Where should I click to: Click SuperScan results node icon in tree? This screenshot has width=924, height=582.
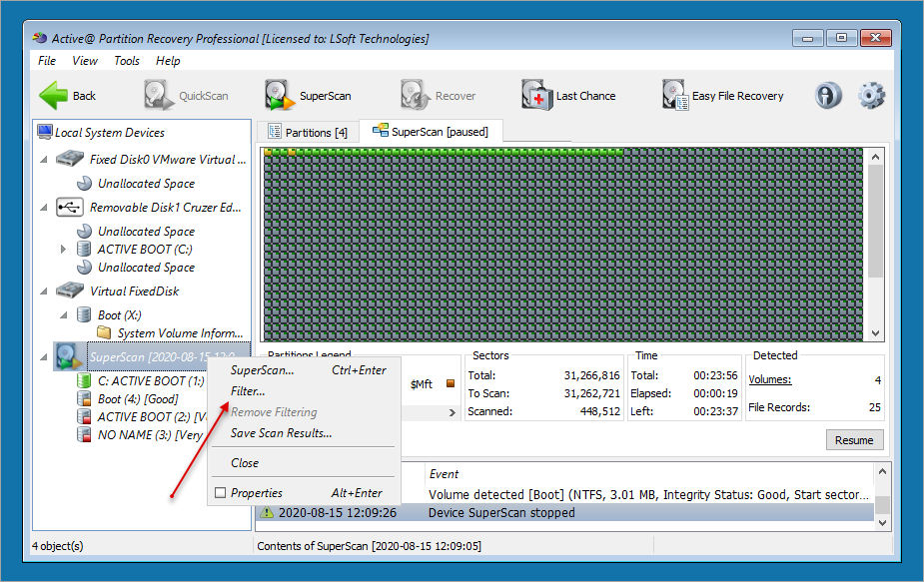69,357
